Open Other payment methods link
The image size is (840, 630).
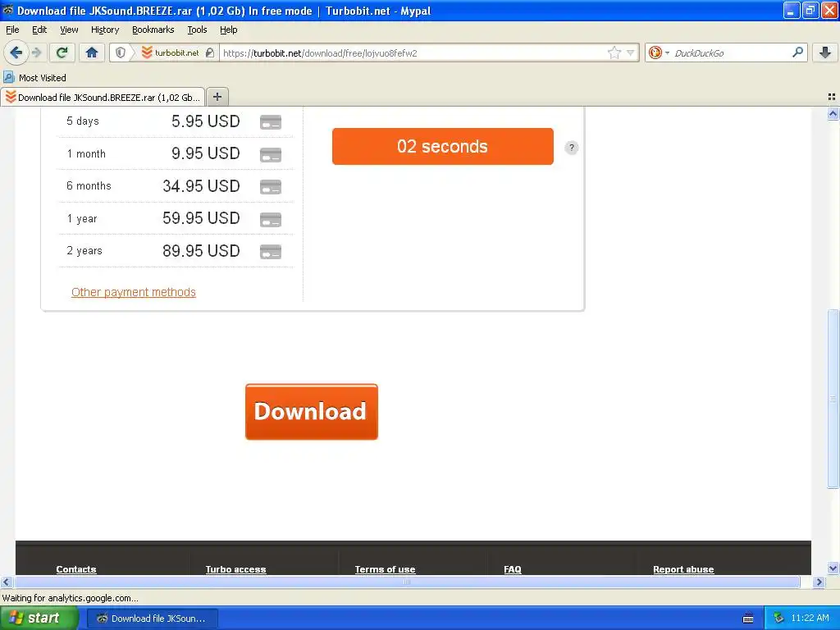click(x=134, y=292)
